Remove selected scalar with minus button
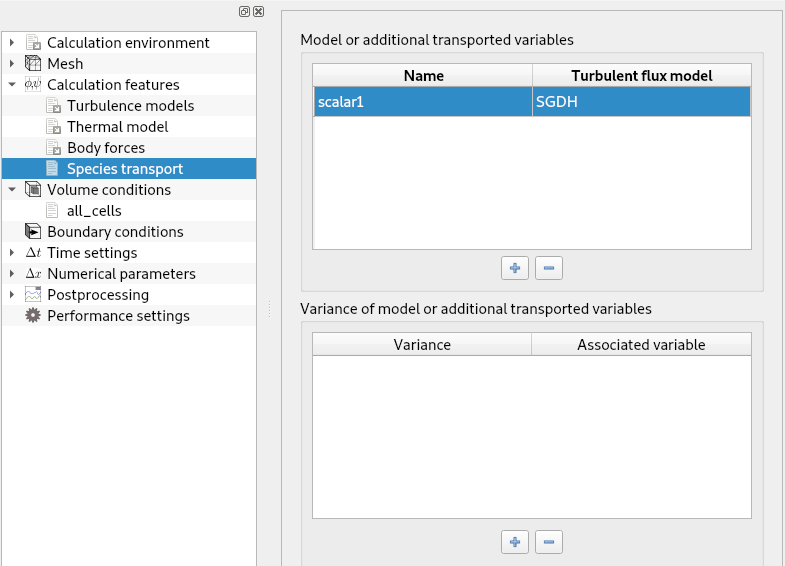This screenshot has height=566, width=785. (x=549, y=268)
